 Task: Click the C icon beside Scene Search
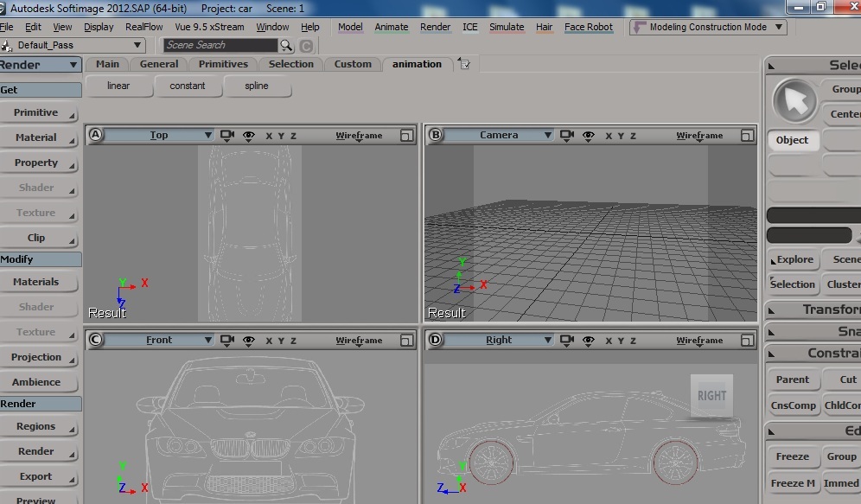pos(306,46)
